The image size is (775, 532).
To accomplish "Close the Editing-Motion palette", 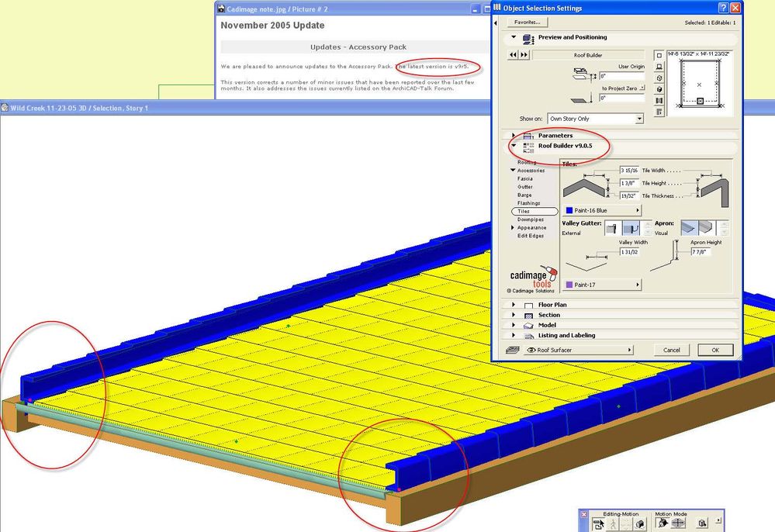I will point(583,514).
